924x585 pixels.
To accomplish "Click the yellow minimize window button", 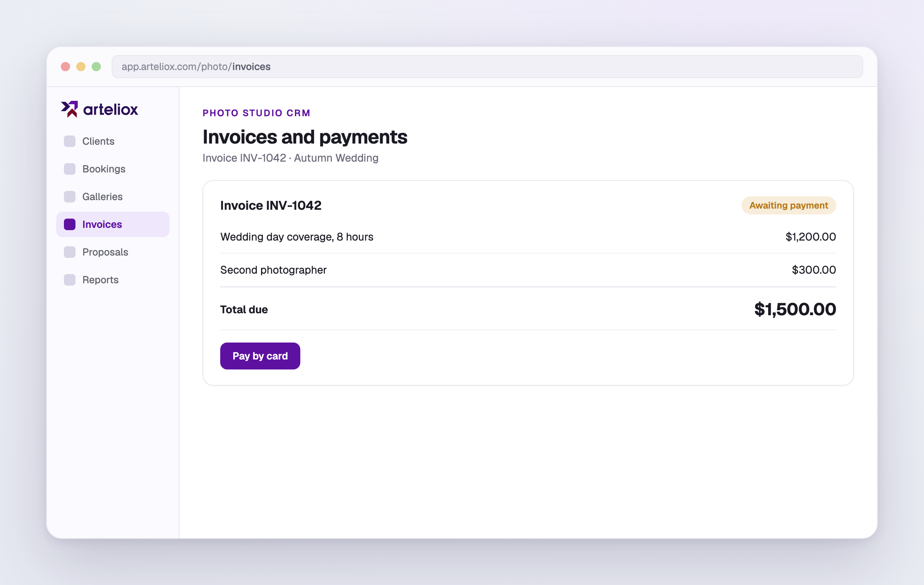I will [x=81, y=67].
